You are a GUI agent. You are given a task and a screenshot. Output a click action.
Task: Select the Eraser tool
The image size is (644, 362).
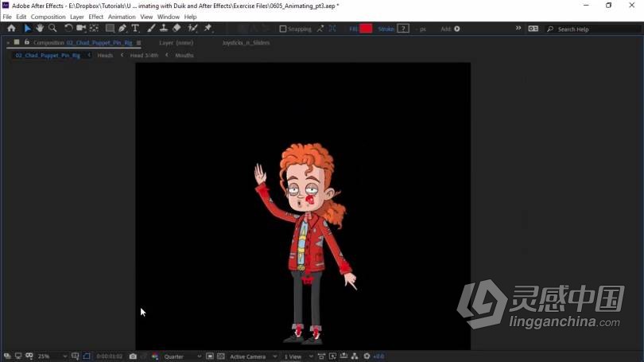(177, 29)
